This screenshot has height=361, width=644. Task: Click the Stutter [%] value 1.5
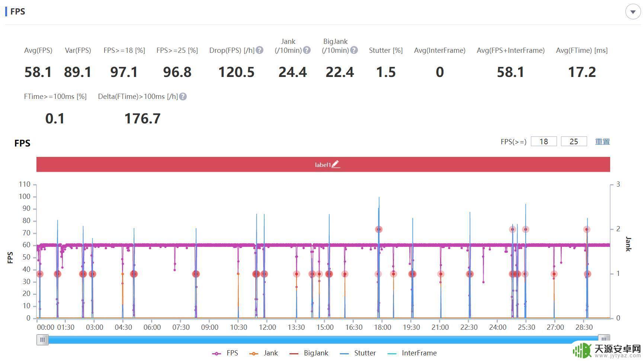(386, 72)
